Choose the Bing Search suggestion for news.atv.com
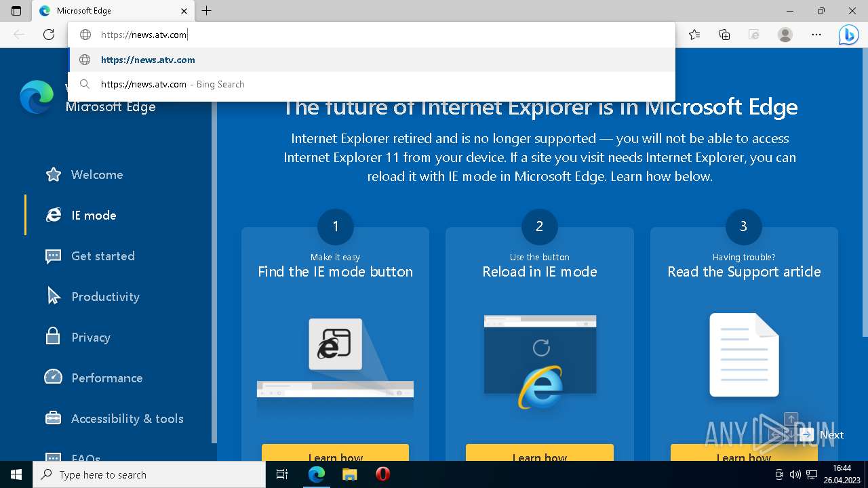868x488 pixels. click(372, 84)
